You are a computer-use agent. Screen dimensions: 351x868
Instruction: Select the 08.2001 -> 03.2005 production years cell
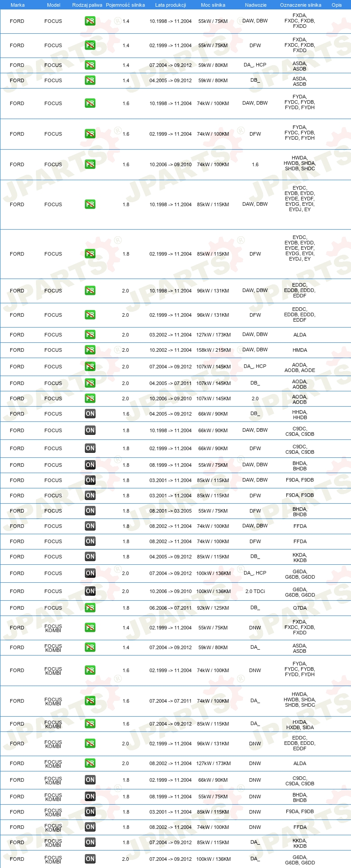(x=171, y=511)
